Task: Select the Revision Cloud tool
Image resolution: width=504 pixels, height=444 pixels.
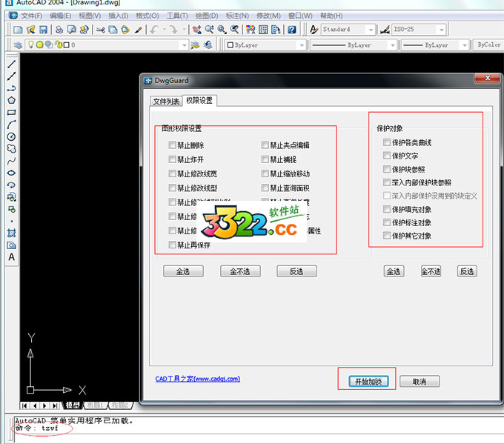Action: coord(12,148)
